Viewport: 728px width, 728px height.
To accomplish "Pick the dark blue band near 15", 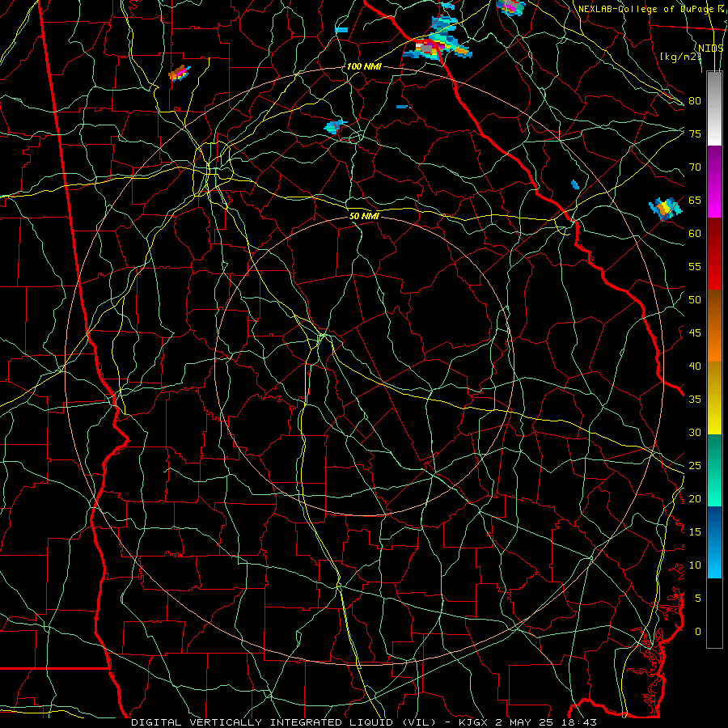I will pos(714,525).
